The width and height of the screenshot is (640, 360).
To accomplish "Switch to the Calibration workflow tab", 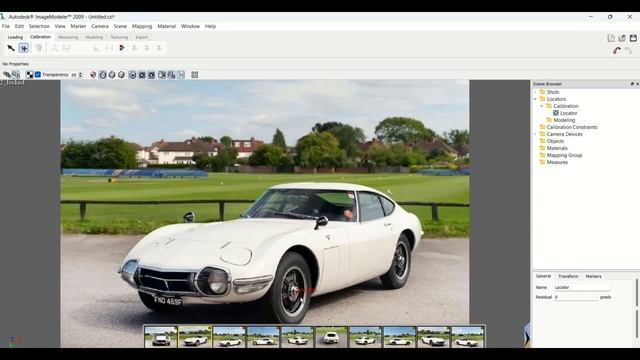I will click(40, 37).
